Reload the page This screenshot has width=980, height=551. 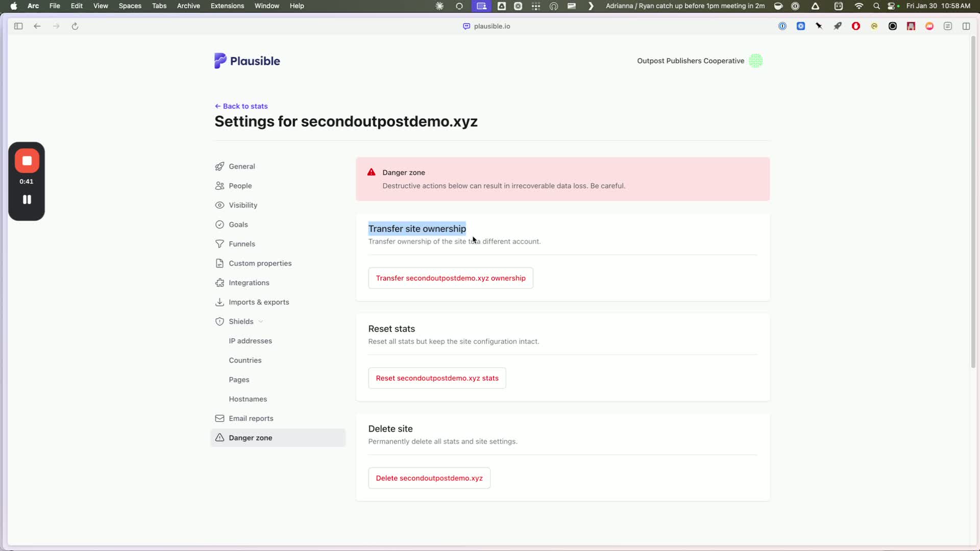coord(75,26)
